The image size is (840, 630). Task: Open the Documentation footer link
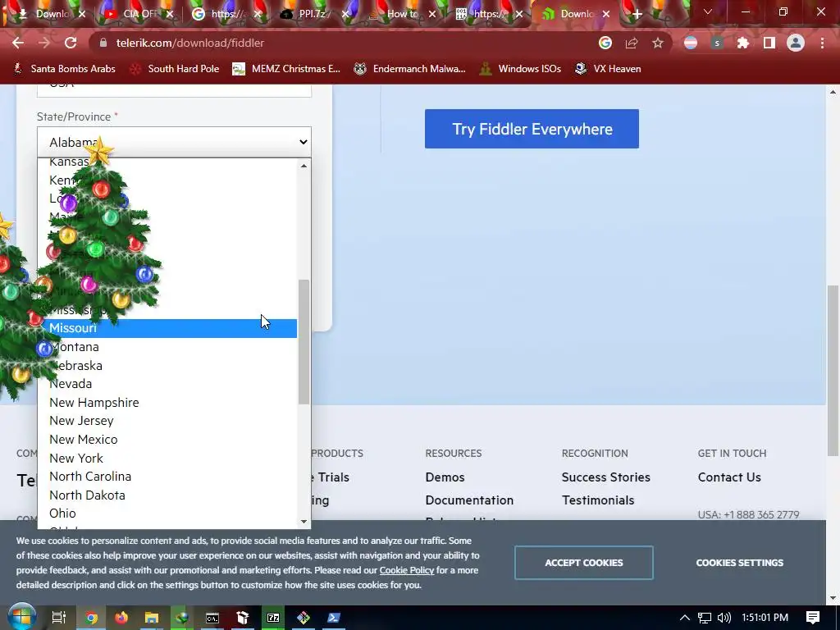(469, 500)
